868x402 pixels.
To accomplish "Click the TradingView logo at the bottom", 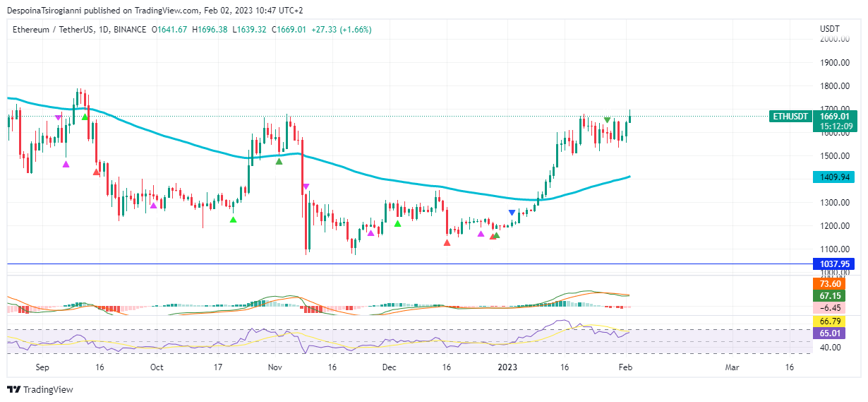I will click(x=40, y=389).
